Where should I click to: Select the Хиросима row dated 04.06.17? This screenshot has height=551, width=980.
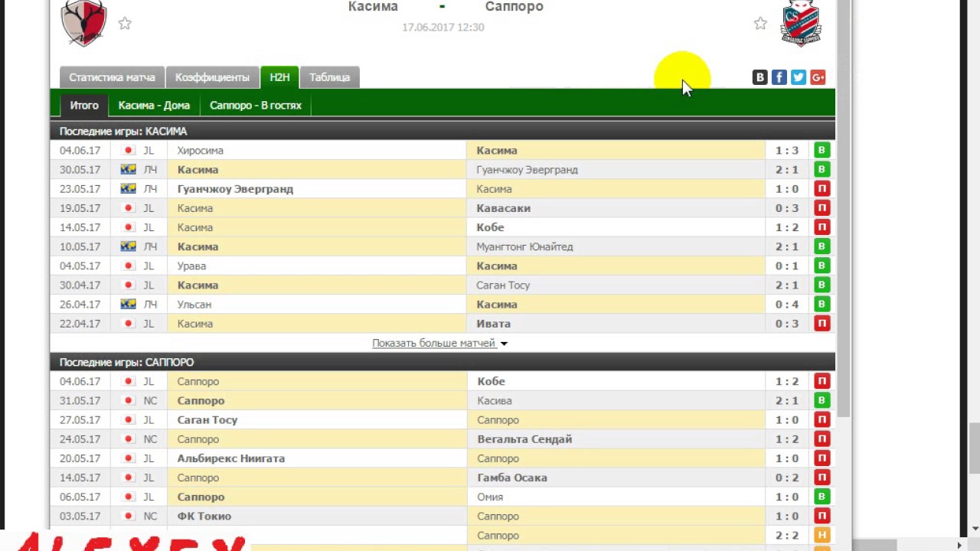443,151
